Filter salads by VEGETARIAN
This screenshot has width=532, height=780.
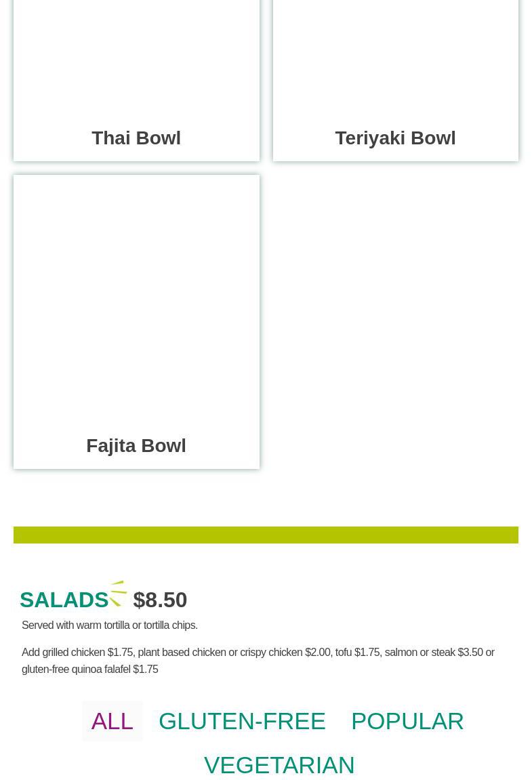click(279, 765)
